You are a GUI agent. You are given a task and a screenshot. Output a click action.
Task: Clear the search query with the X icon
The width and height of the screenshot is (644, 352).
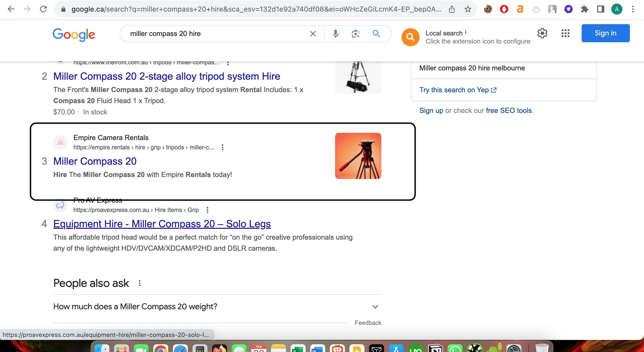[313, 34]
